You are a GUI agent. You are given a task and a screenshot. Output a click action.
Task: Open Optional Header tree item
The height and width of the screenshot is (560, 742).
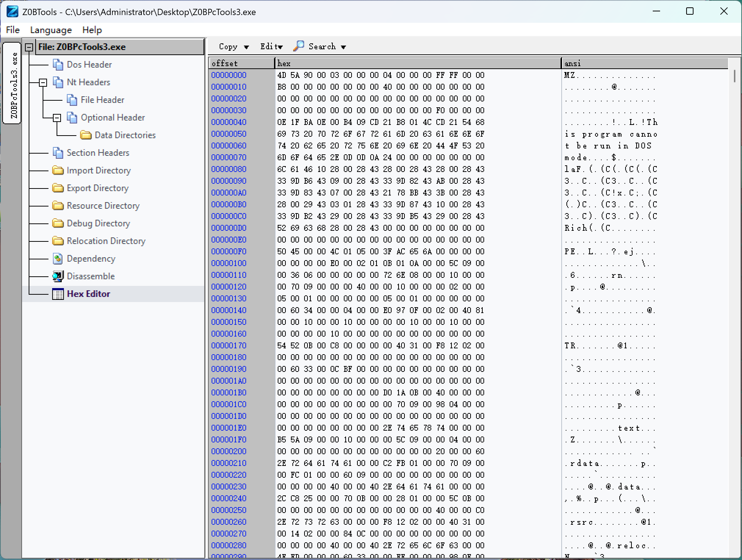[x=113, y=118]
